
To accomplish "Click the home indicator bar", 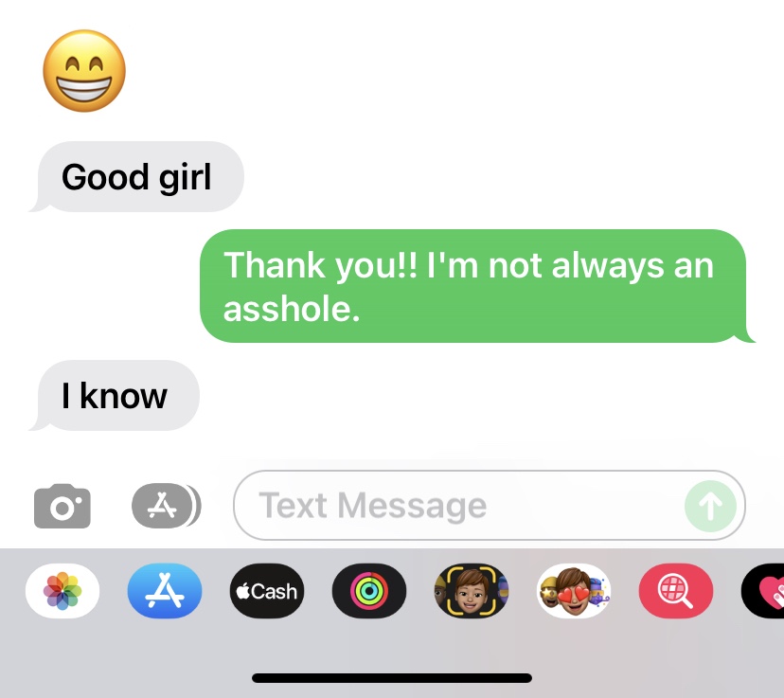I will (392, 678).
